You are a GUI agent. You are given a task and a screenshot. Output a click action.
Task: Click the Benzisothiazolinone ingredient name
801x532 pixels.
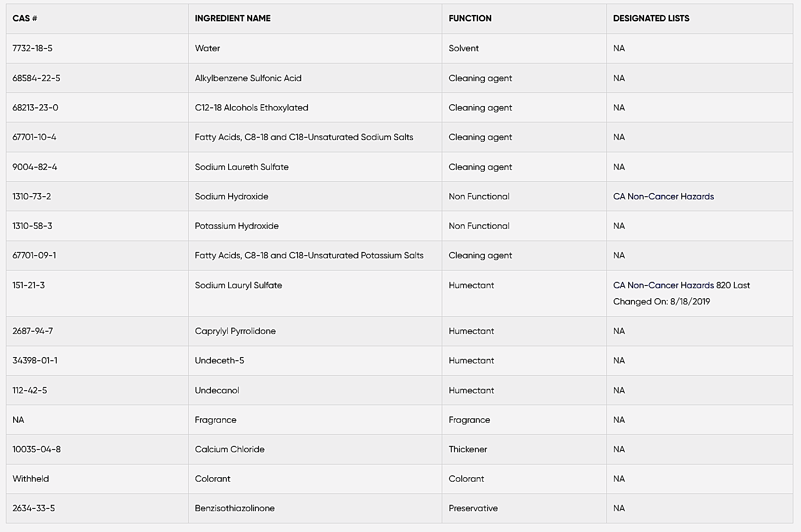234,508
